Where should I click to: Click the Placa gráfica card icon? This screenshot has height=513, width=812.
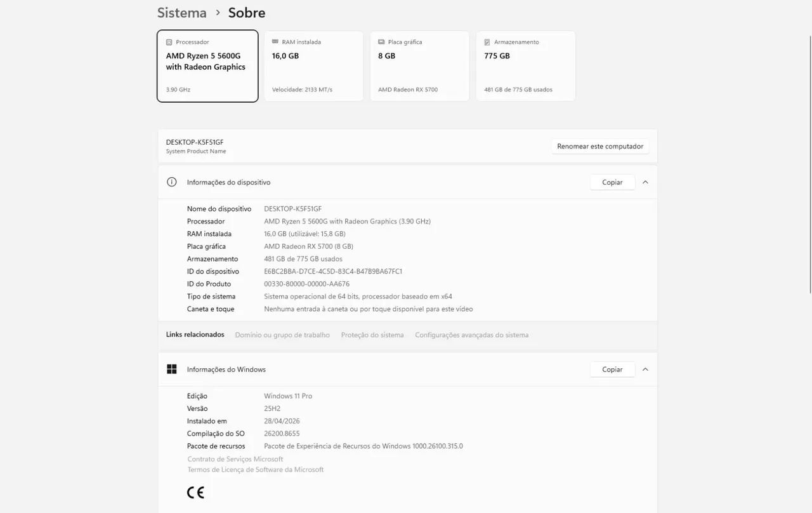[x=381, y=42]
